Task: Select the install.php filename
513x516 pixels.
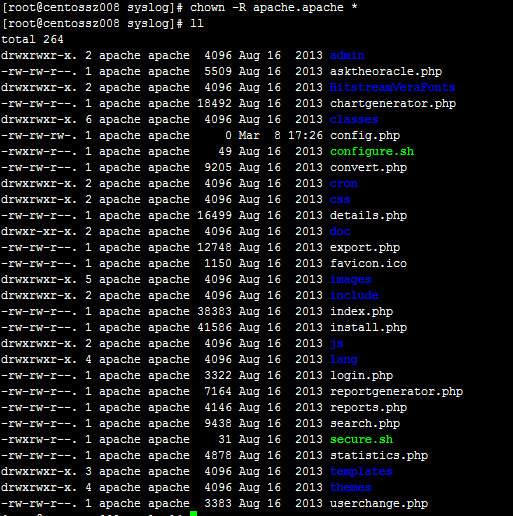Action: click(x=368, y=328)
